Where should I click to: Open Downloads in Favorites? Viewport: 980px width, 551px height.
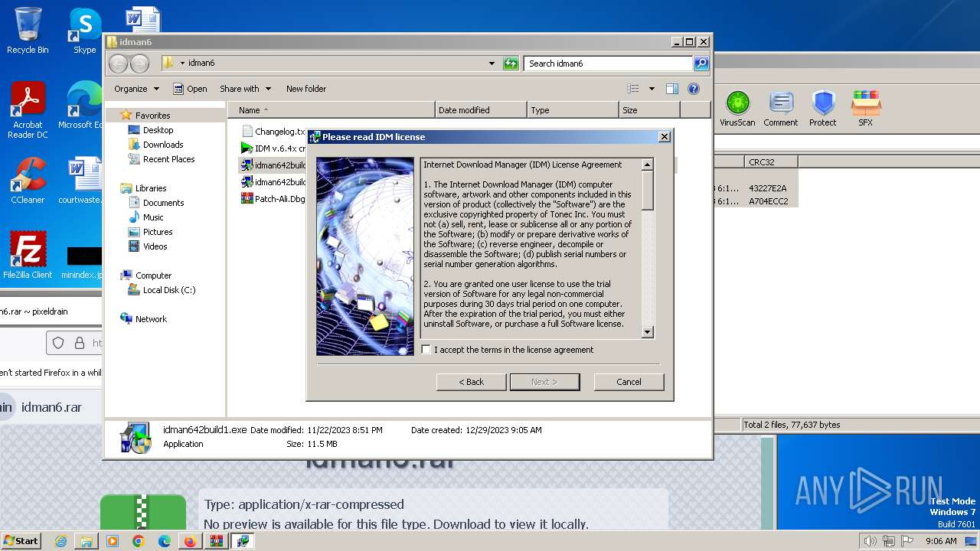coord(163,145)
